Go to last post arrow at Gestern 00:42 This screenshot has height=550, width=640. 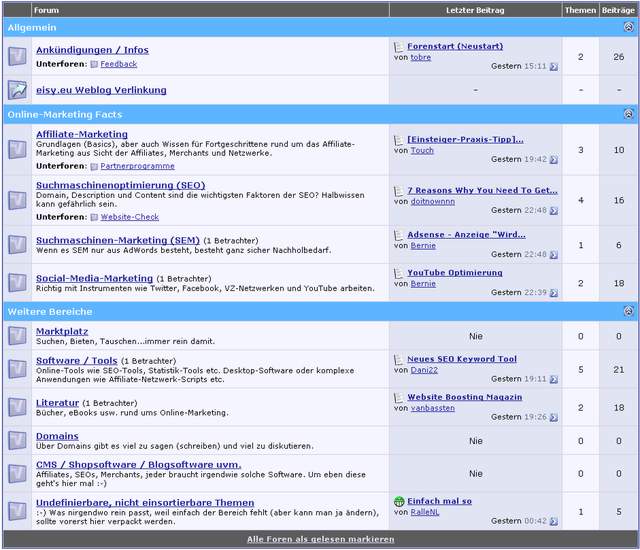pos(553,521)
